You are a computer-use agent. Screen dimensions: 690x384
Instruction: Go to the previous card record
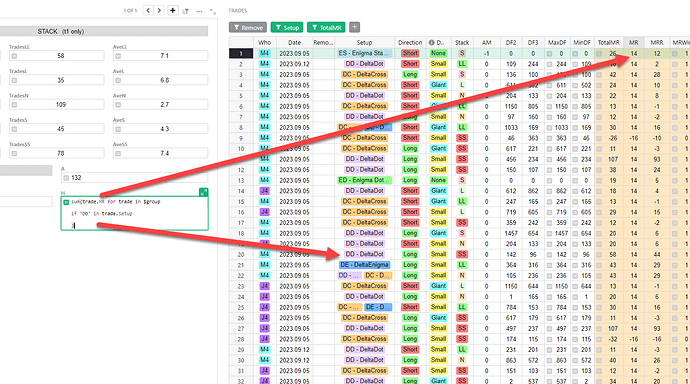point(148,10)
